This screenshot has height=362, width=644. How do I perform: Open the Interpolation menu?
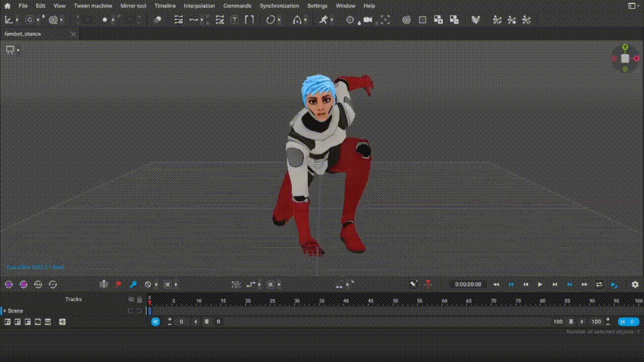pyautogui.click(x=199, y=5)
